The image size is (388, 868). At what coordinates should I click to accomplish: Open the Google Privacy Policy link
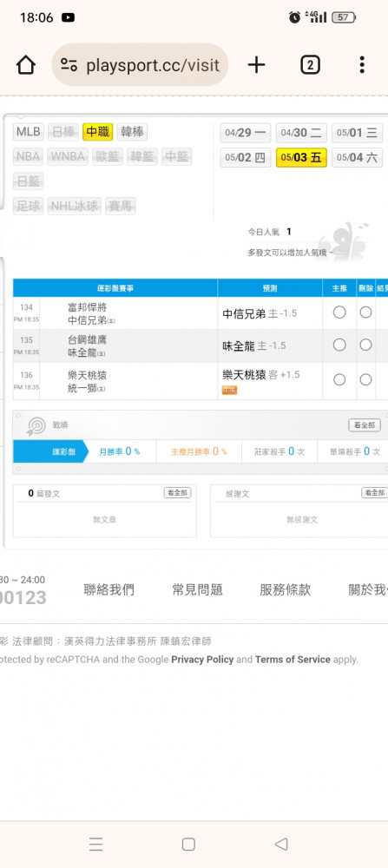[202, 660]
